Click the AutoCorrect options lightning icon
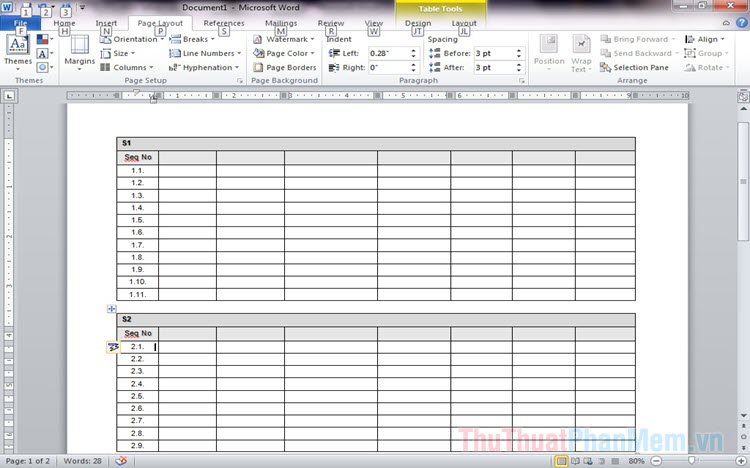The height and width of the screenshot is (468, 750). [x=113, y=347]
